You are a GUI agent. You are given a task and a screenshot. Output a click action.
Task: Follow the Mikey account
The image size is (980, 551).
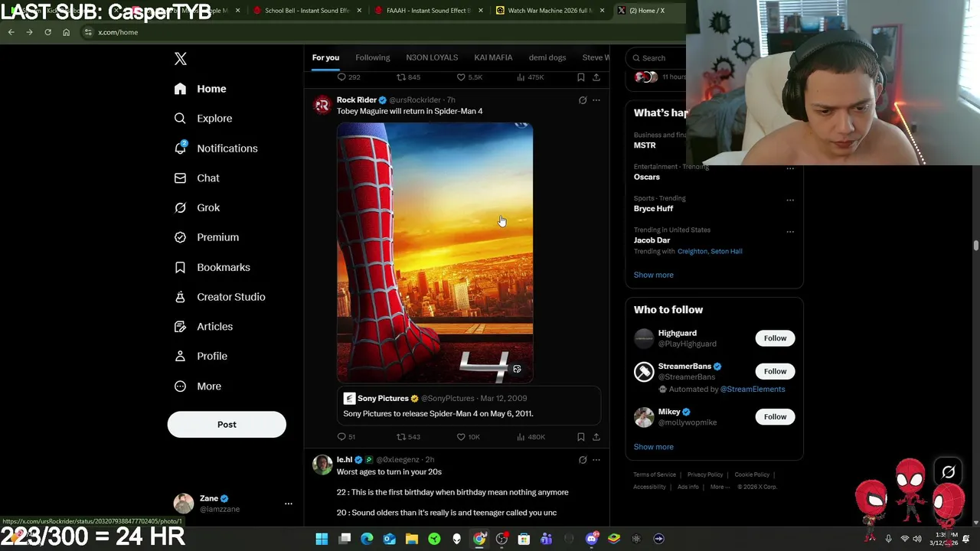click(775, 417)
